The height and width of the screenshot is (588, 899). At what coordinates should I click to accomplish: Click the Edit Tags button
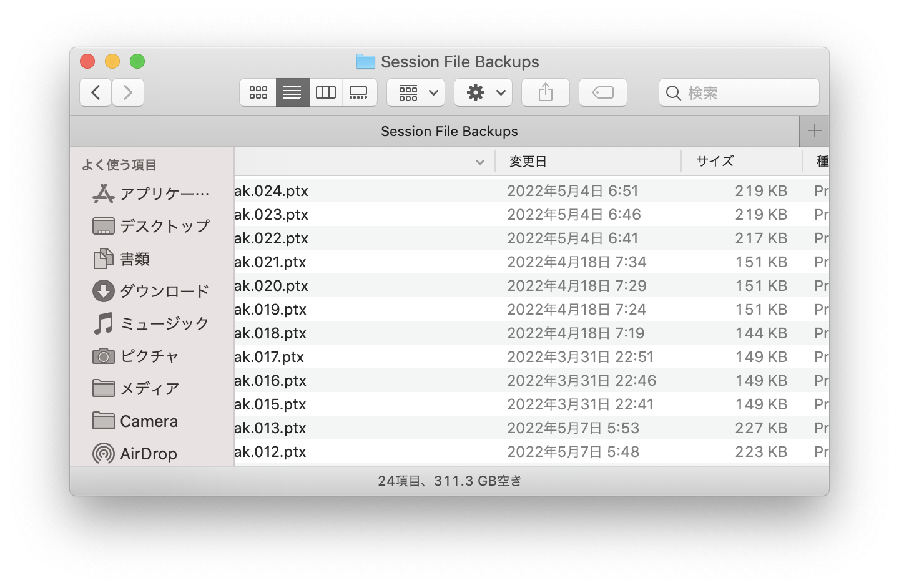[602, 92]
